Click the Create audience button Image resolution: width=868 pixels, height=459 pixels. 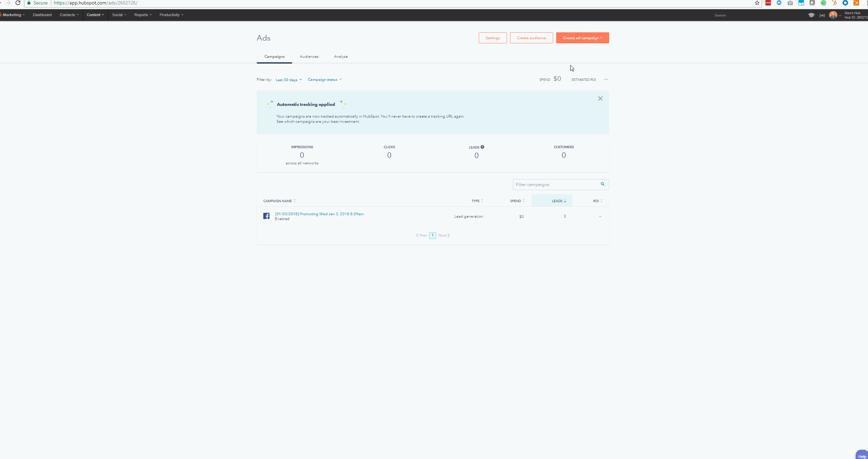[x=531, y=38]
